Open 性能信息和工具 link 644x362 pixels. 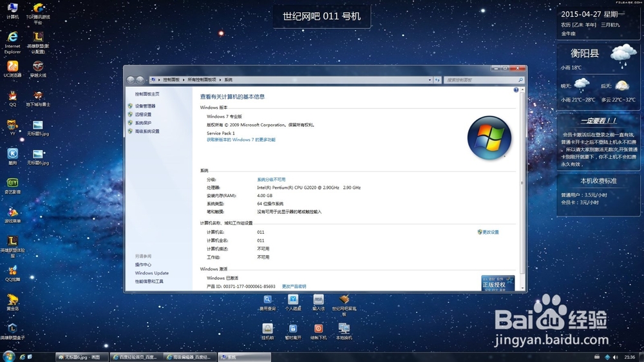149,281
